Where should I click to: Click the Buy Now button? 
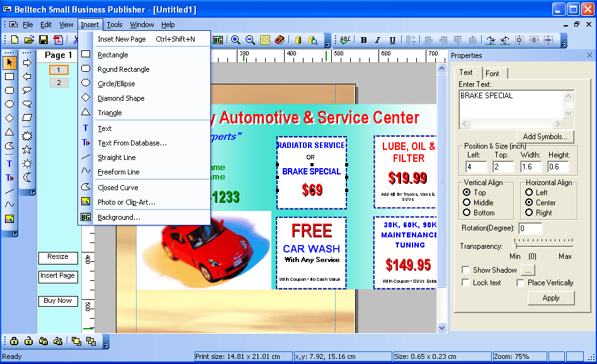coord(58,300)
